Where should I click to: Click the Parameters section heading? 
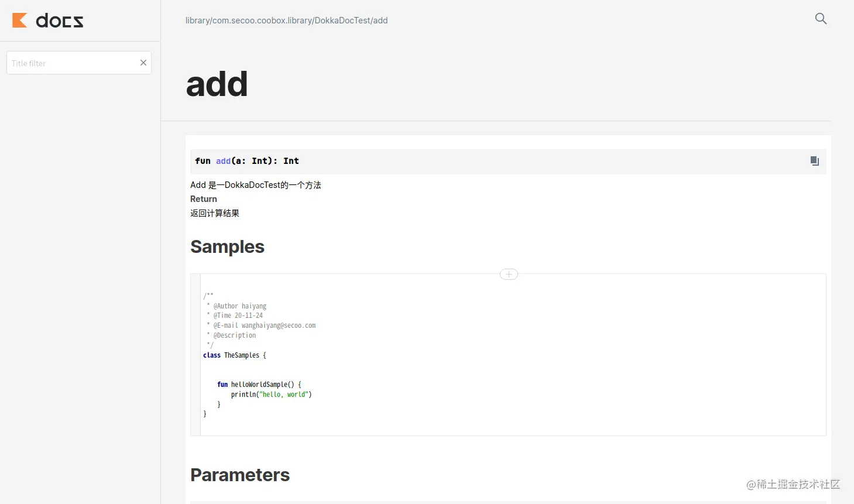(x=240, y=475)
